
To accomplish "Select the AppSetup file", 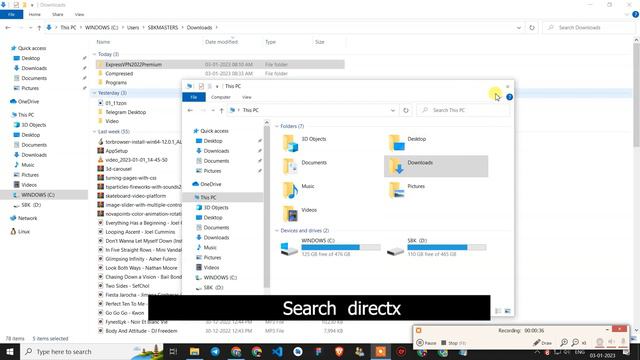I will pos(116,151).
